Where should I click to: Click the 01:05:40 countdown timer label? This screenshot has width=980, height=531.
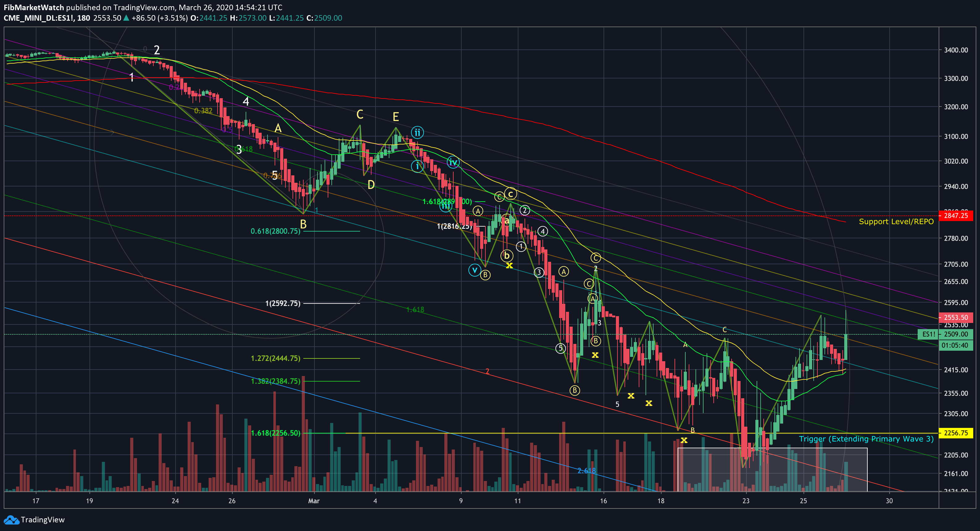pos(956,345)
